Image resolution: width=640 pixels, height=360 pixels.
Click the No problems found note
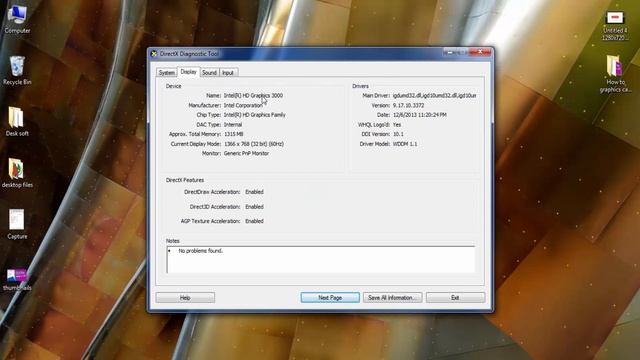(200, 251)
